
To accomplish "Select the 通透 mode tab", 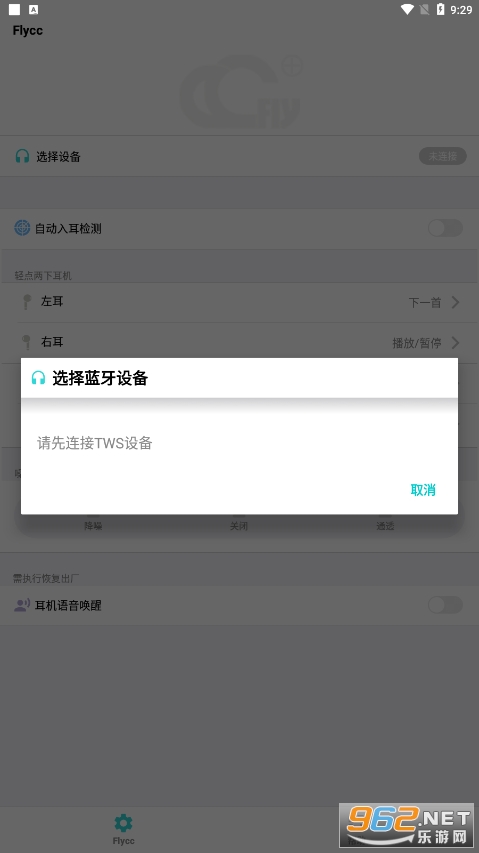I will point(385,526).
